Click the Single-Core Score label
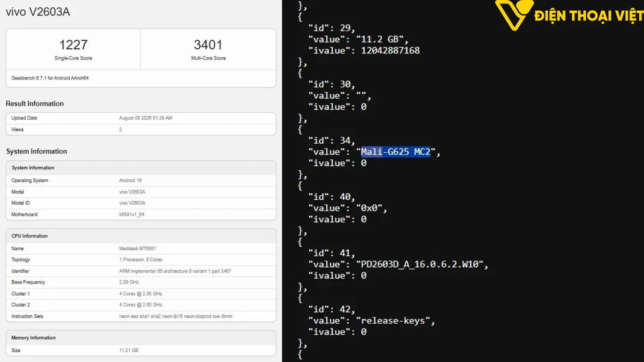Screen dimensions: 644x362 pos(73,58)
